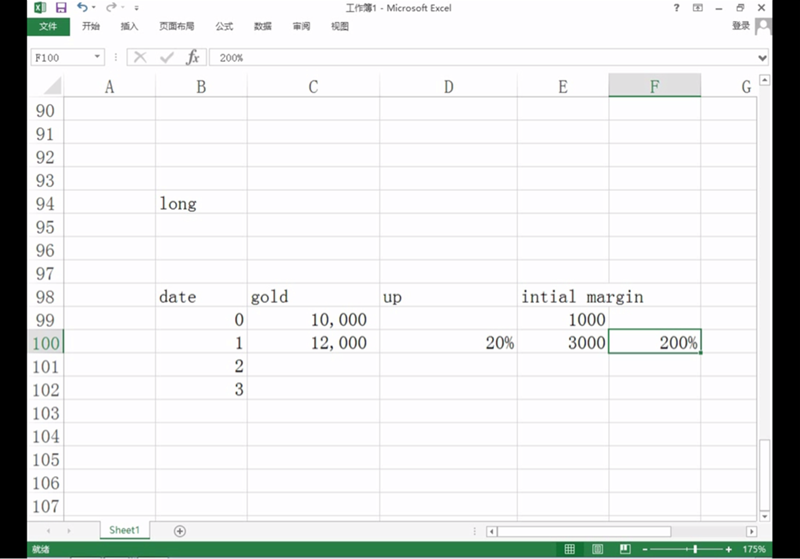Click the 'up' header cell
This screenshot has width=800, height=559.
(448, 297)
